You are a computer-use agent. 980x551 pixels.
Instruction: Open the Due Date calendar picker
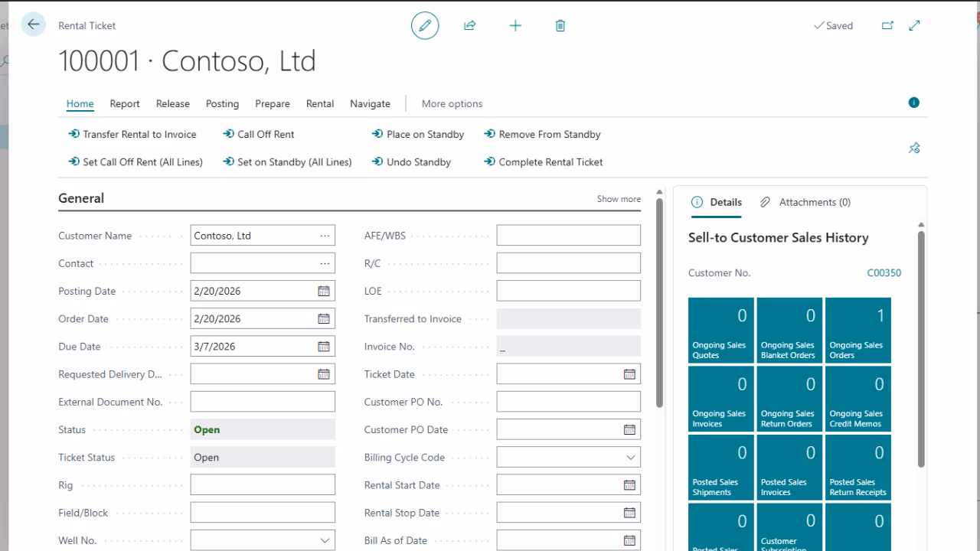pos(324,347)
